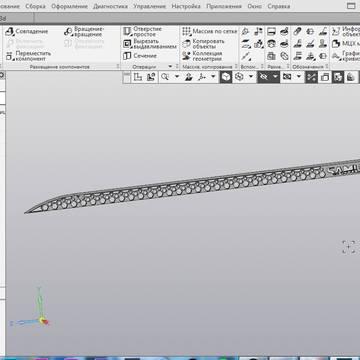Expand the Массив, копирование panel grip
The height and width of the screenshot is (360, 360).
pyautogui.click(x=236, y=67)
